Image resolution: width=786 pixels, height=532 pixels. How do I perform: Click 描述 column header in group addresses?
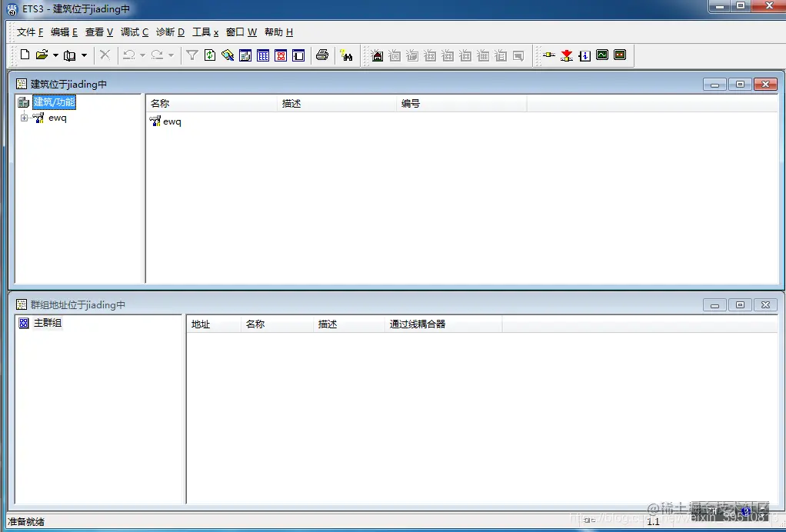click(x=349, y=324)
